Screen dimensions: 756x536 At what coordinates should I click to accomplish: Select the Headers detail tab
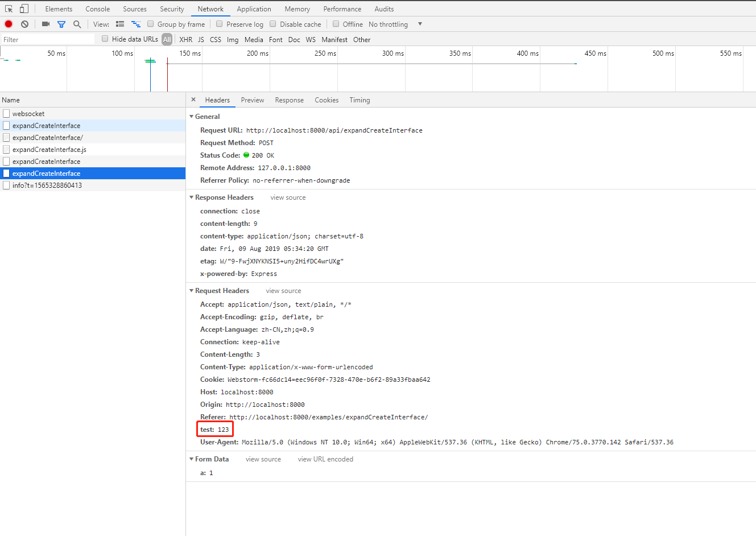(x=217, y=100)
